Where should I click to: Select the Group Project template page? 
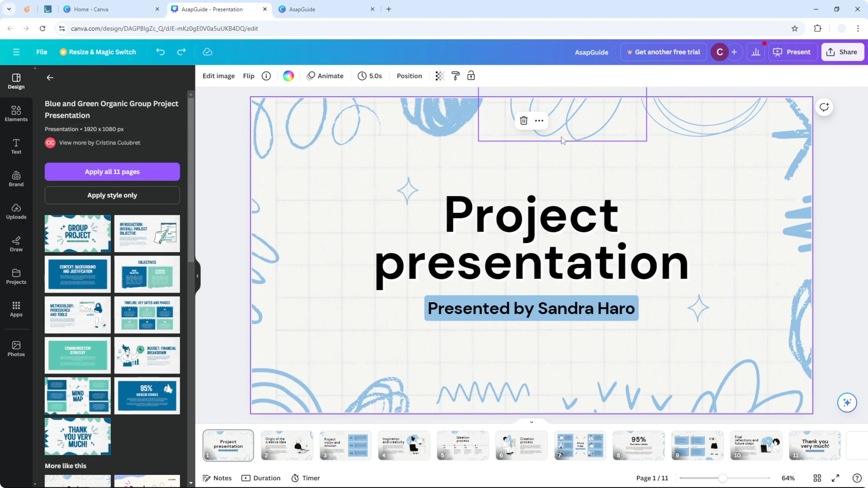[x=78, y=233]
